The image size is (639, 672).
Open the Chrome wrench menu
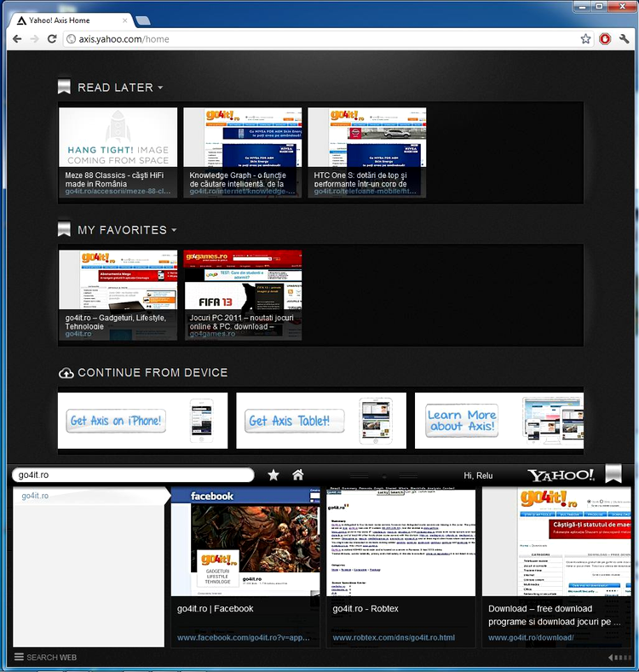pyautogui.click(x=624, y=39)
